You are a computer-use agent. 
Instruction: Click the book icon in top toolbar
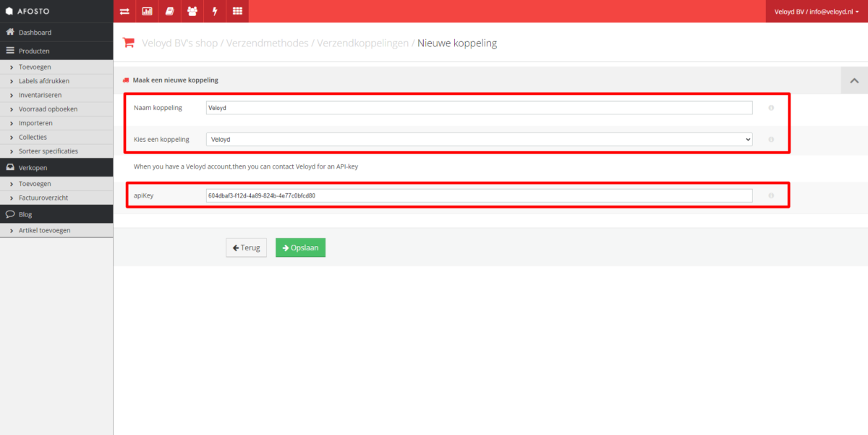coord(169,11)
